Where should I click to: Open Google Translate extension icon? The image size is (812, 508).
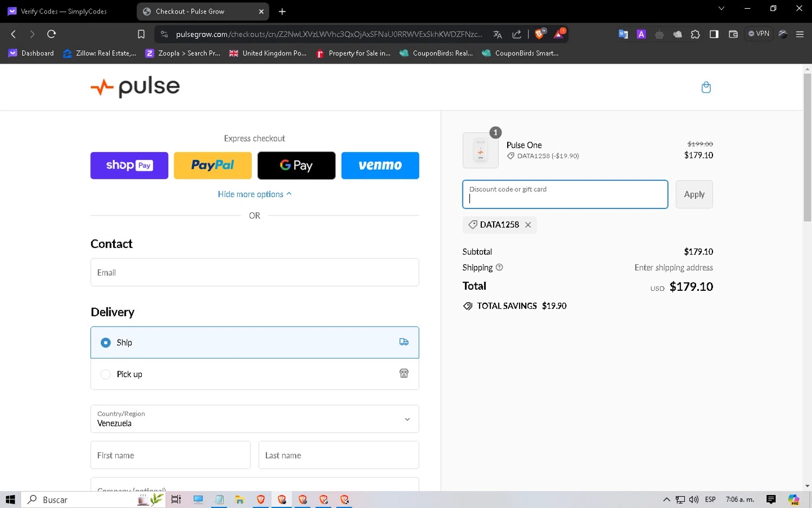pos(623,34)
